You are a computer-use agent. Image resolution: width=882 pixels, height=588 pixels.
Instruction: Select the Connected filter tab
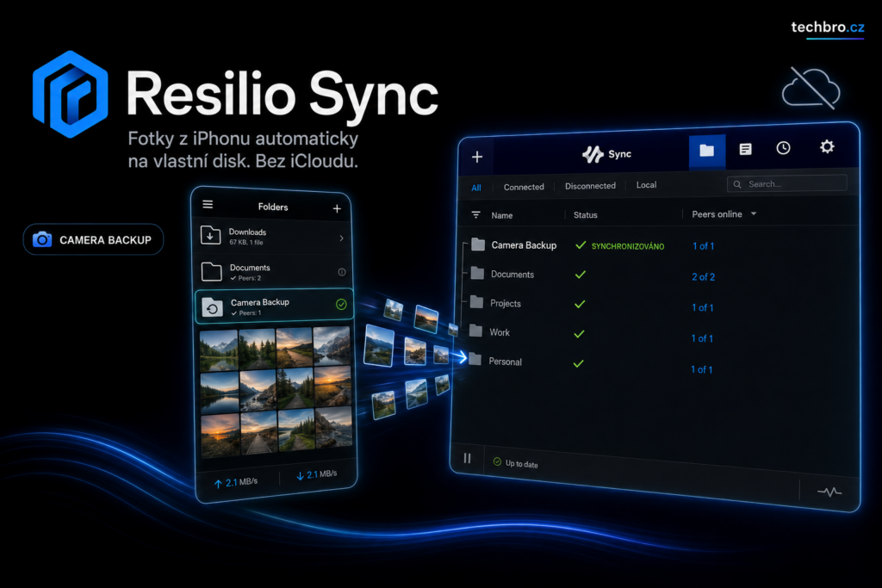pyautogui.click(x=524, y=187)
